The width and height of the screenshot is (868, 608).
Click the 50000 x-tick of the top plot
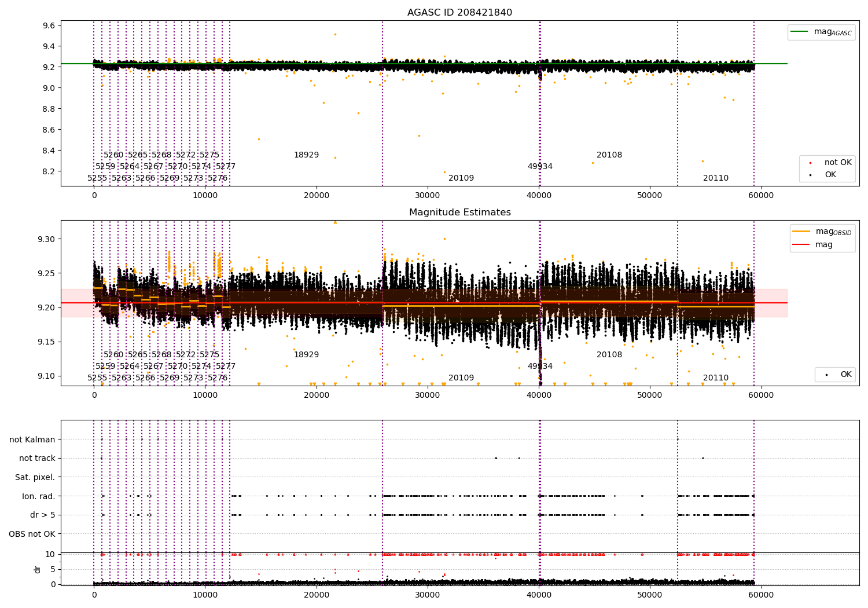click(x=650, y=196)
